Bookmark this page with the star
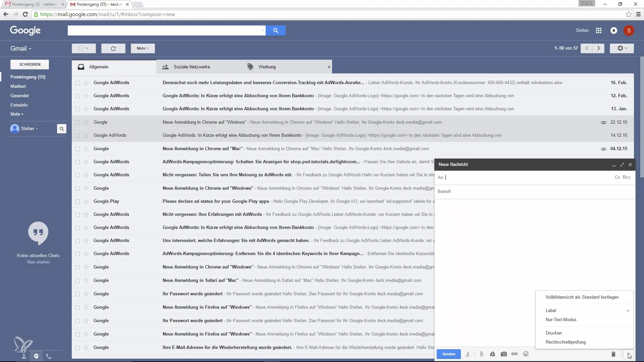This screenshot has width=644, height=362. point(629,14)
